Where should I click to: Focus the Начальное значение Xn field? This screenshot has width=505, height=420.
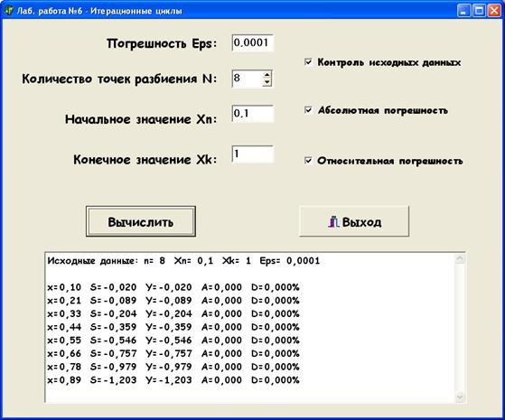(x=253, y=114)
